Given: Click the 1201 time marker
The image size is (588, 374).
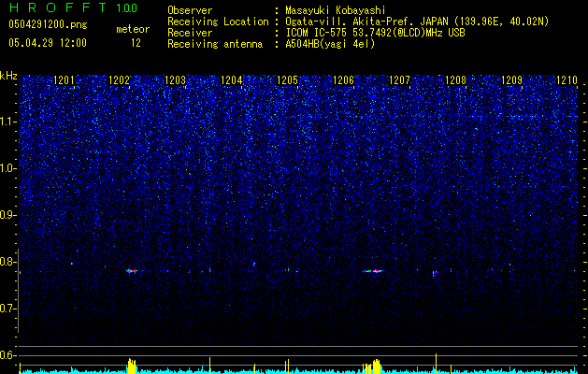Looking at the screenshot, I should point(64,79).
